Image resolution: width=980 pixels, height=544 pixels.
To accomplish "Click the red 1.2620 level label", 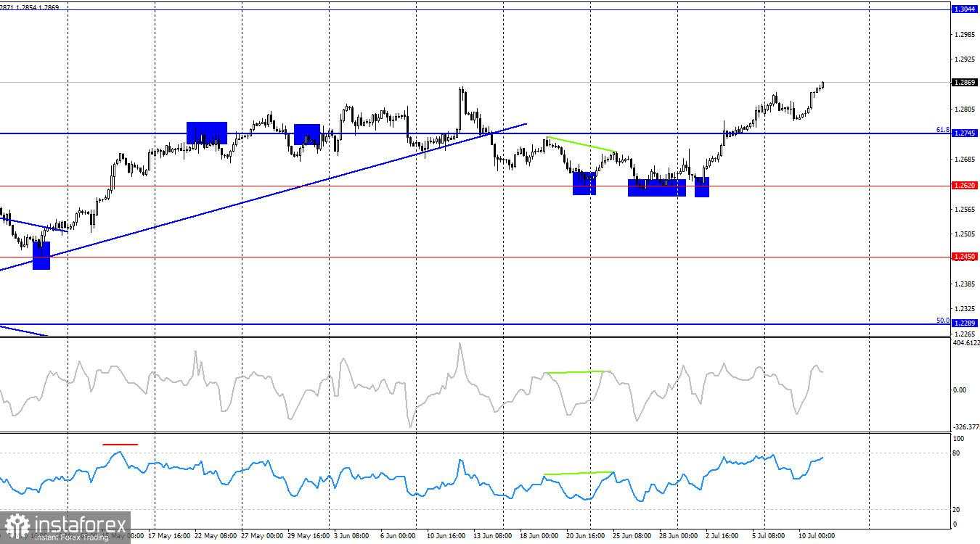I will (x=964, y=186).
